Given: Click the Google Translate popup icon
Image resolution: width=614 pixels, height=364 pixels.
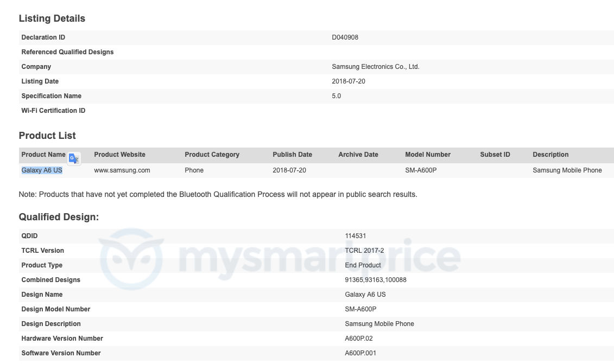Looking at the screenshot, I should [74, 158].
